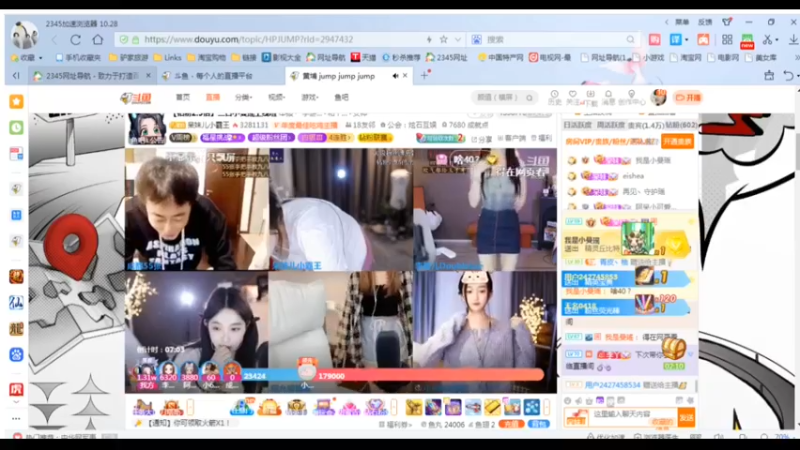Viewport: 800px width, 450px height.
Task: Click the magnifier icon in browser search box
Action: click(631, 39)
